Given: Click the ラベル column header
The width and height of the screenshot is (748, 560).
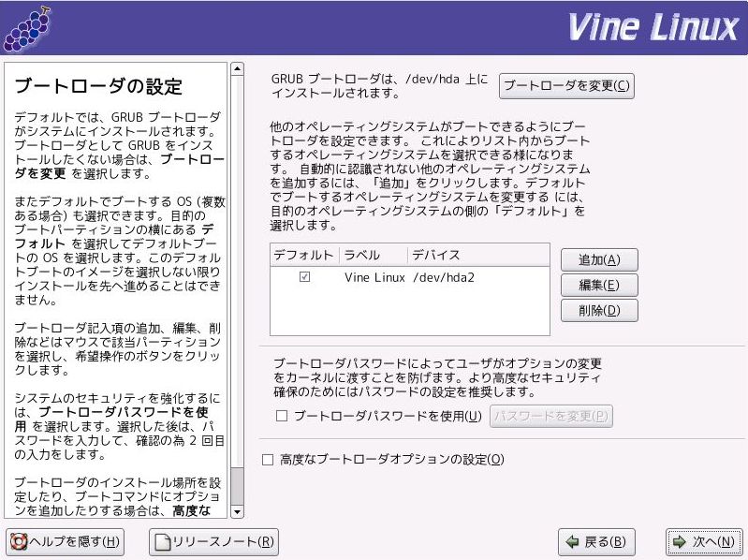Looking at the screenshot, I should pos(373,256).
